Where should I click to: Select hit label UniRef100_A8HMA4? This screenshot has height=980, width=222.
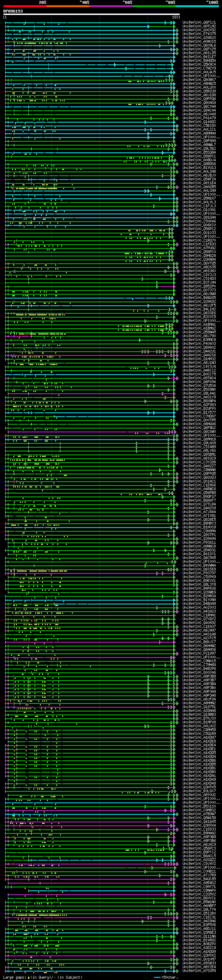click(199, 133)
